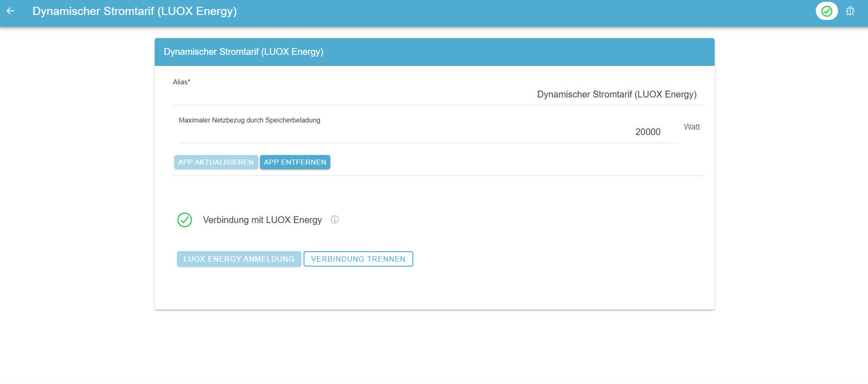Click the blue card header Dynamischer Stromtarif
The image size is (868, 384).
tap(244, 52)
